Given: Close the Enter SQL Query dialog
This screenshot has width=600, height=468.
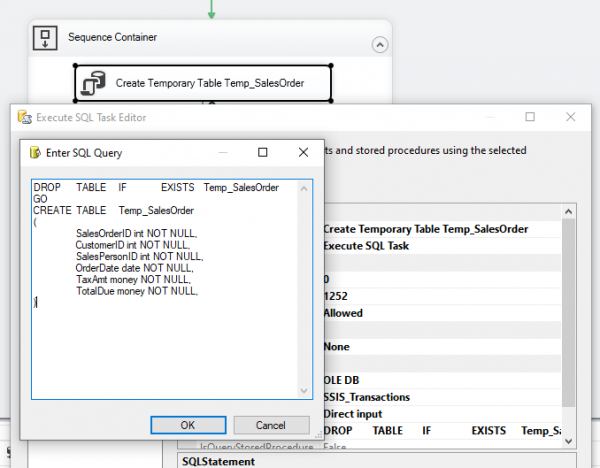Looking at the screenshot, I should pos(303,153).
